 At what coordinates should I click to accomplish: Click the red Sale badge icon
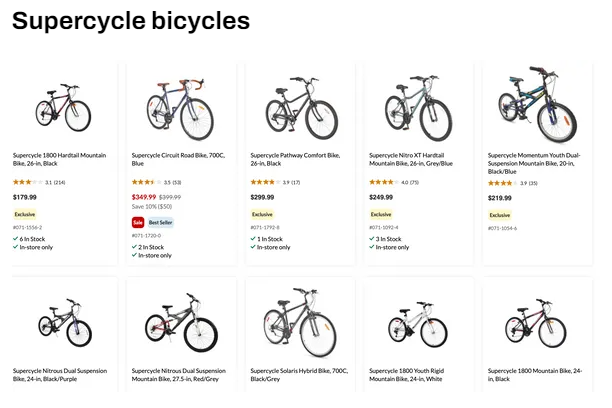point(138,222)
